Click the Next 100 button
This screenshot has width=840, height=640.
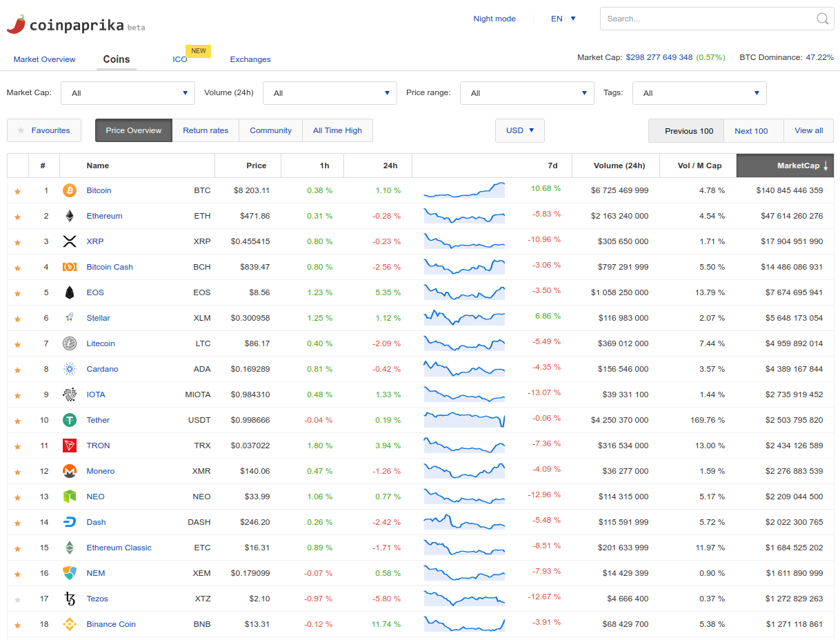pos(753,130)
